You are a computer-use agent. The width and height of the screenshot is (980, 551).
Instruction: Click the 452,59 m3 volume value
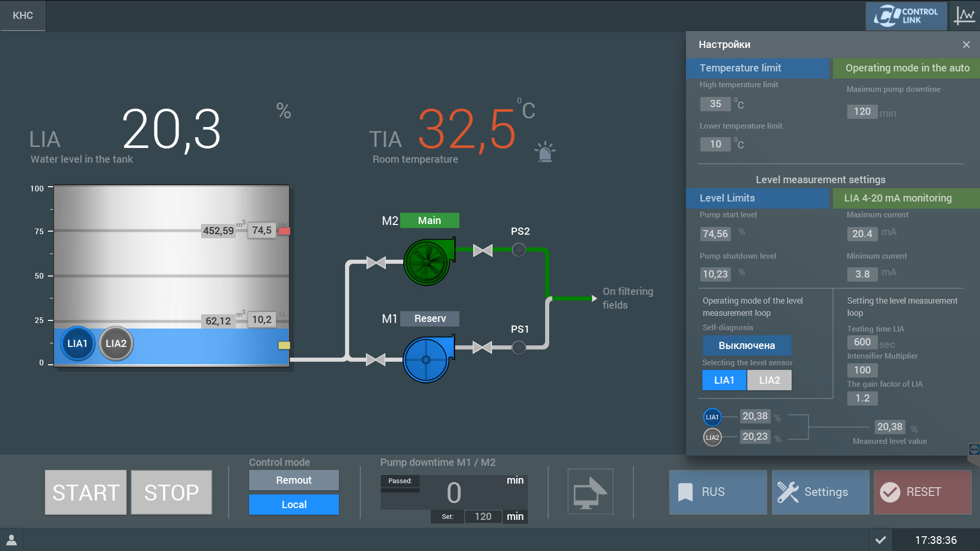pos(218,231)
